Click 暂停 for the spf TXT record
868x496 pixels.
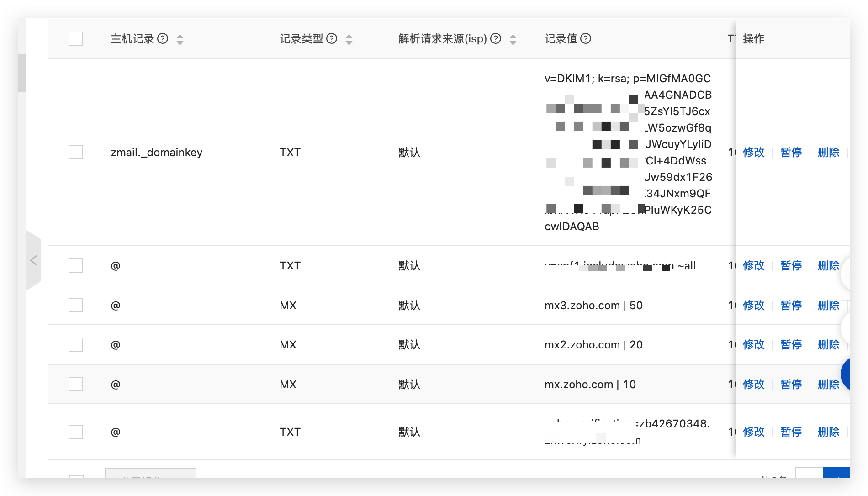(791, 265)
